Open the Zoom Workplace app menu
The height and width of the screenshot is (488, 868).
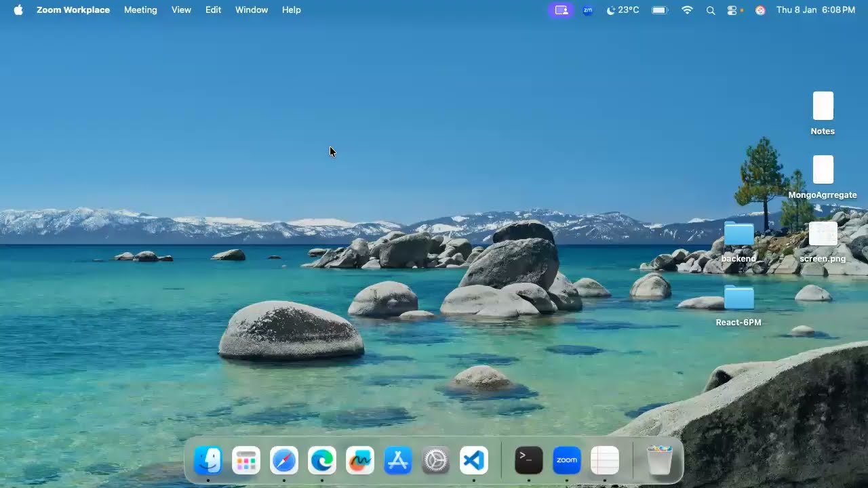click(x=73, y=10)
